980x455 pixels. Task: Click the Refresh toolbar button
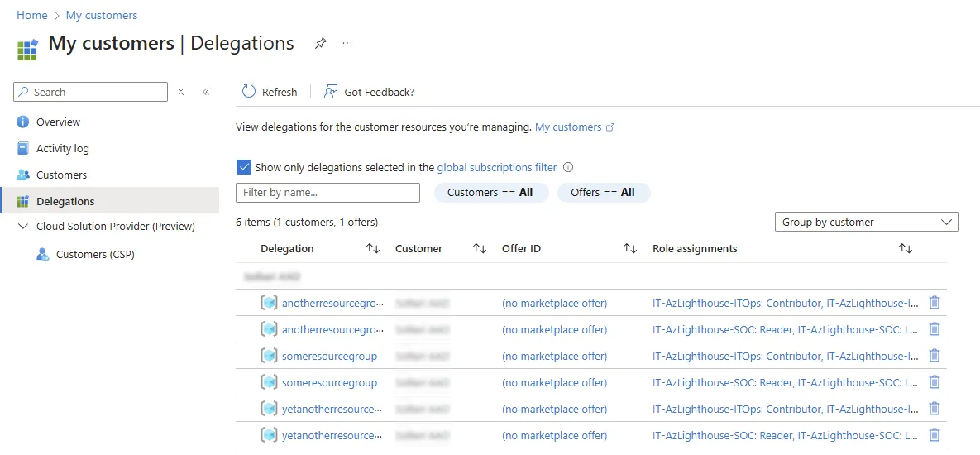pos(270,92)
